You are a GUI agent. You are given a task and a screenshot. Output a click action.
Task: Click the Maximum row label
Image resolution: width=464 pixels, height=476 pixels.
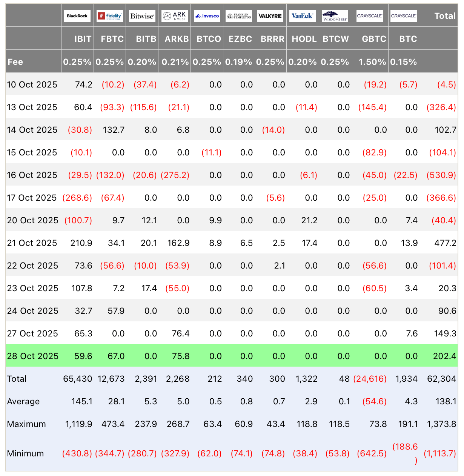(x=26, y=424)
